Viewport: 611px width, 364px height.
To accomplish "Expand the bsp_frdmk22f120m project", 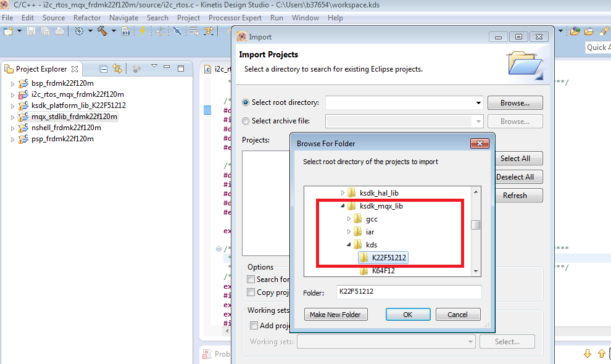I will click(x=12, y=83).
